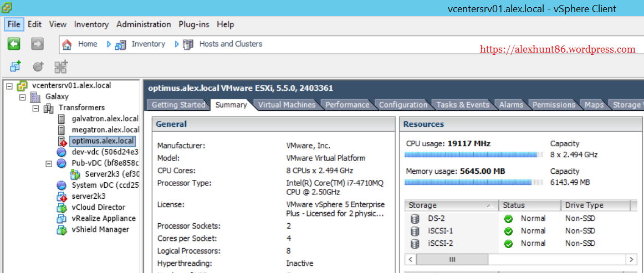Open the Edit menu
This screenshot has width=644, height=273.
pos(35,24)
